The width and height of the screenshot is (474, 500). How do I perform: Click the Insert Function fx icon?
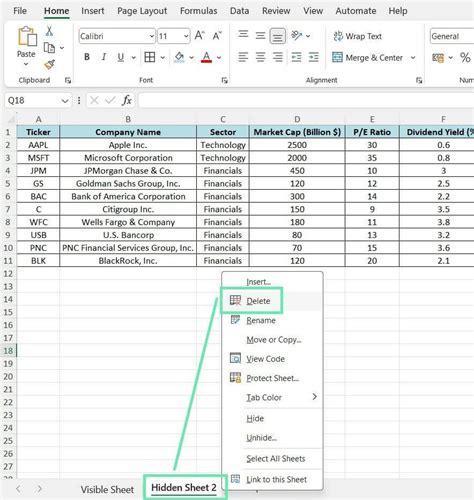[127, 100]
